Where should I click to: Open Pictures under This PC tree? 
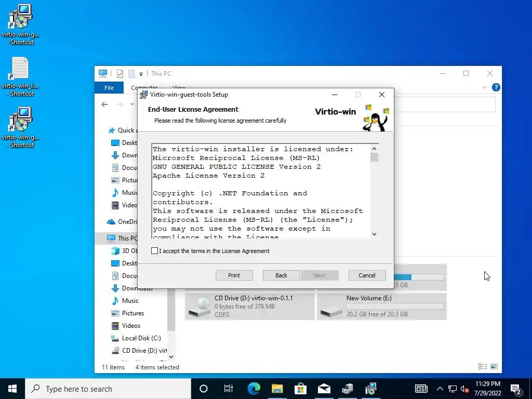(127, 313)
